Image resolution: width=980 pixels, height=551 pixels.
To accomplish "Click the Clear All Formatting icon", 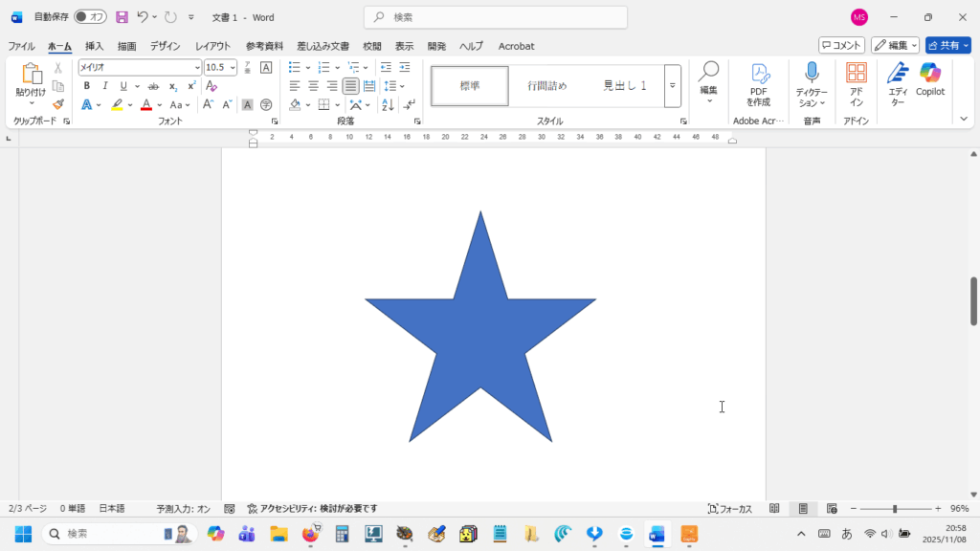I will (212, 86).
